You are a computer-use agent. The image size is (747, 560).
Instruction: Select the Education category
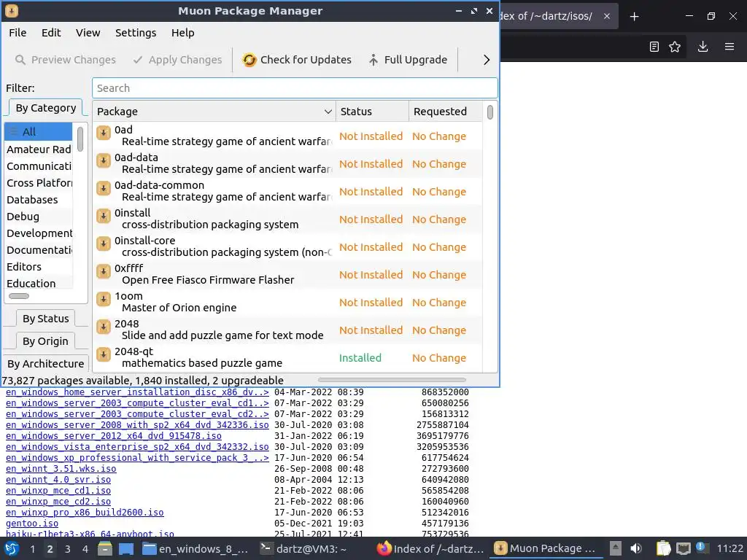tap(39, 284)
